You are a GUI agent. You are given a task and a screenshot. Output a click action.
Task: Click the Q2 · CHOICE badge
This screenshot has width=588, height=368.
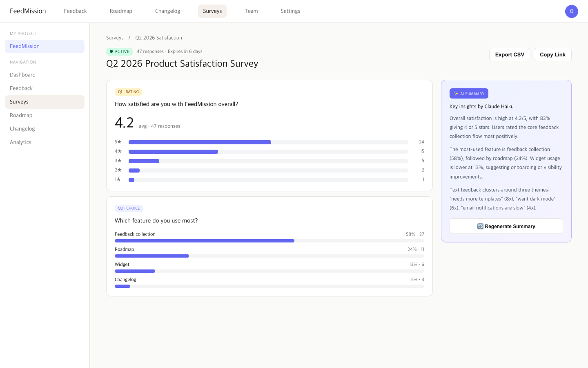click(129, 208)
